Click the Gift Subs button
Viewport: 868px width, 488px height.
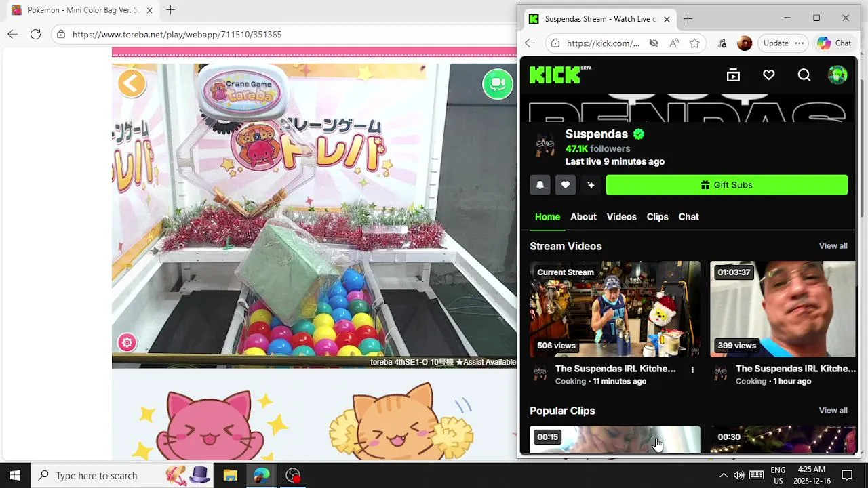727,185
